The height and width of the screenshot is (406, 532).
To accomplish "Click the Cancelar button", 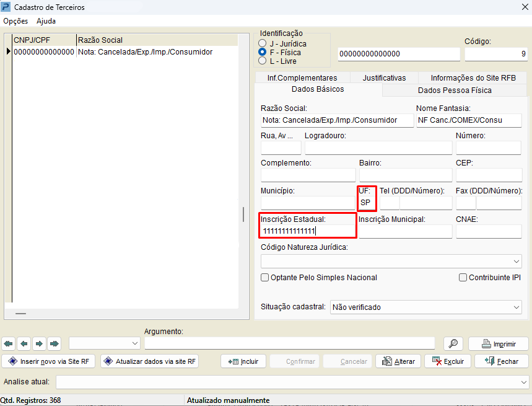I will [348, 361].
